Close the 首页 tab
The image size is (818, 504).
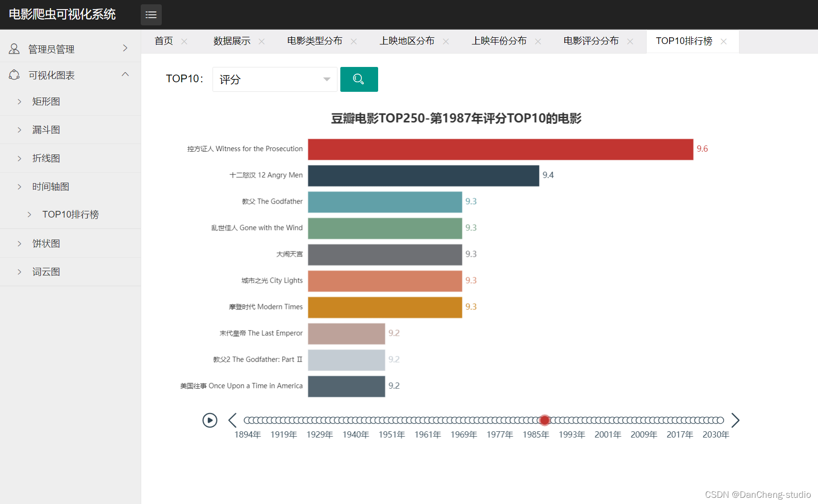(x=184, y=42)
